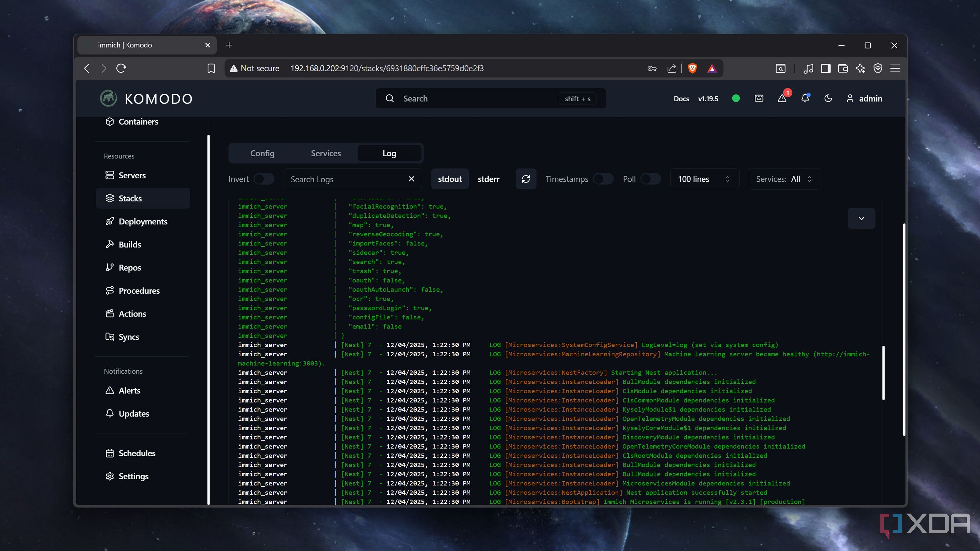Click the KOMODO logo
Viewport: 980px width, 551px height.
click(x=146, y=98)
